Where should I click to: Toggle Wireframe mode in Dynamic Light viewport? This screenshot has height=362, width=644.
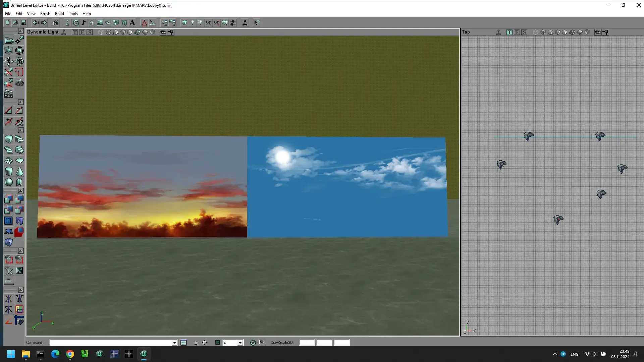[101, 32]
